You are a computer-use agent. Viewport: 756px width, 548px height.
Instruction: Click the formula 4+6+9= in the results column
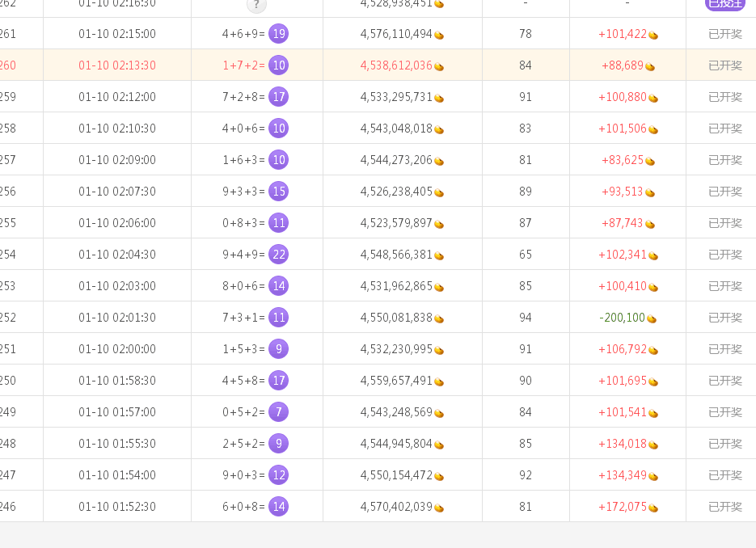pos(243,34)
